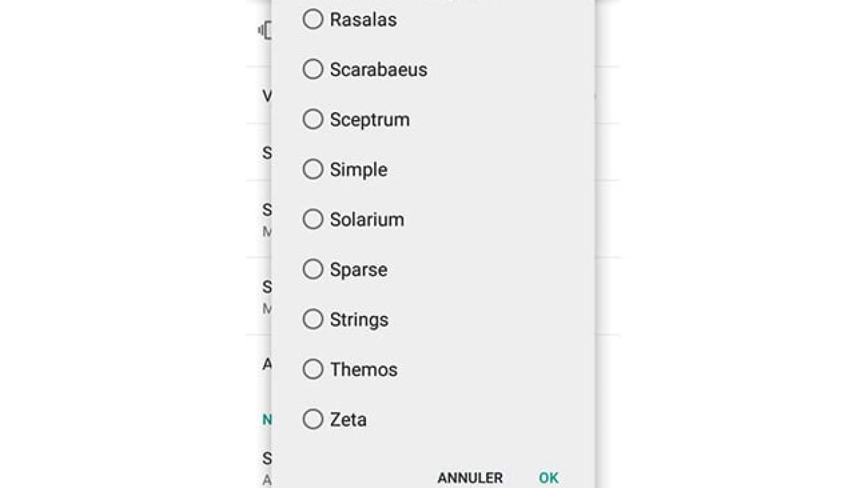Click the "Strings" ringtone label text
Image resolution: width=868 pixels, height=488 pixels.
pos(359,319)
